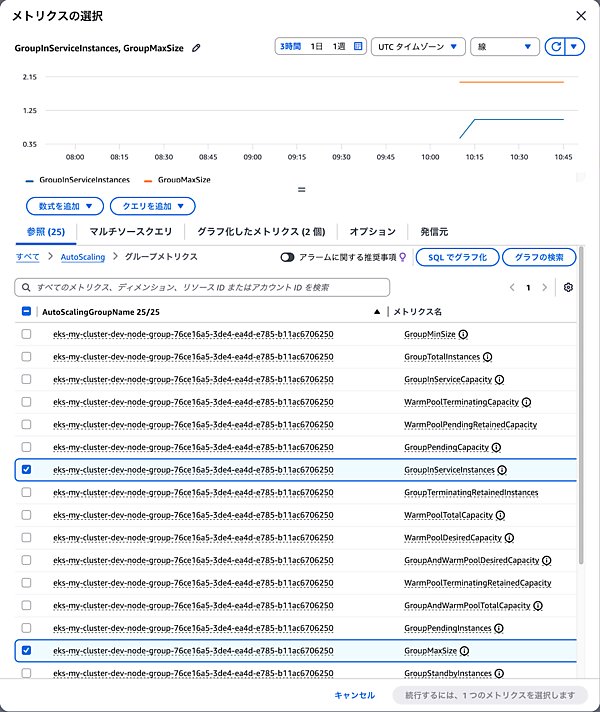This screenshot has height=712, width=600.
Task: Check the WarmPoolTotalCapacity row checkbox
Action: point(26,515)
